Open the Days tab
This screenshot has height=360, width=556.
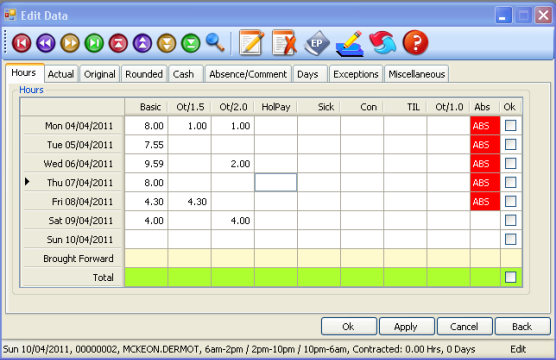coord(310,74)
